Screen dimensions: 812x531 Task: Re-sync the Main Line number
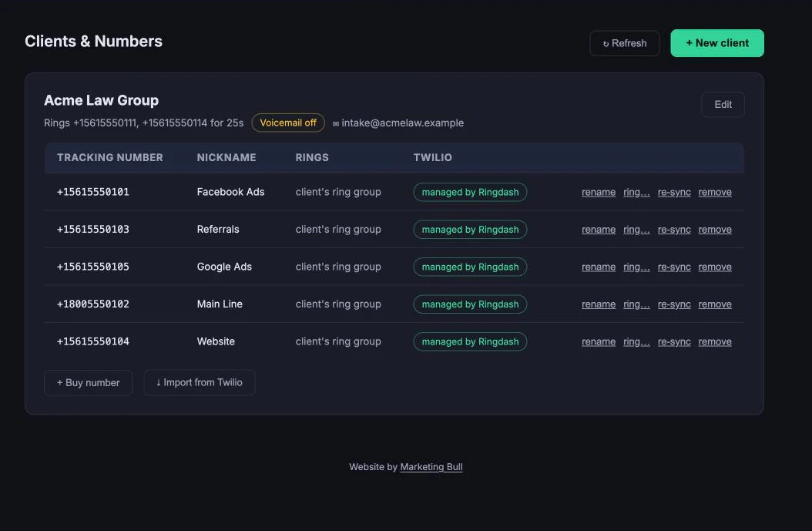tap(674, 304)
